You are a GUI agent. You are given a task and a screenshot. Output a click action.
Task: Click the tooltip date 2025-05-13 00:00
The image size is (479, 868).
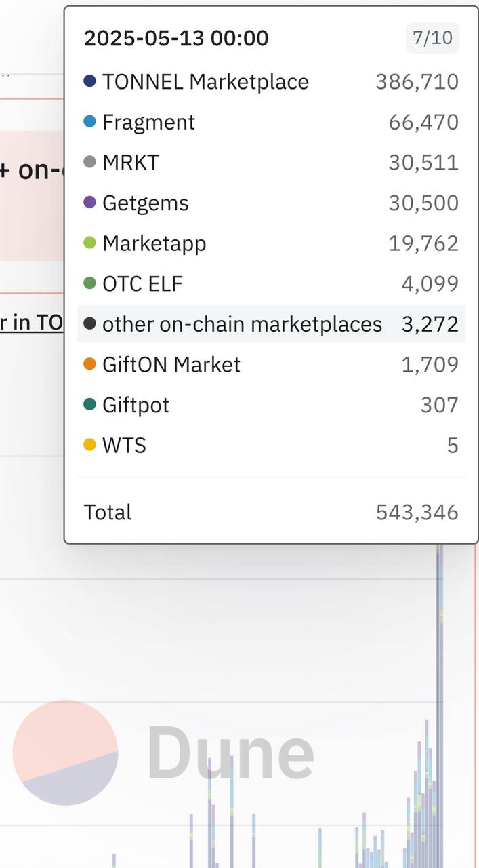[x=176, y=38]
